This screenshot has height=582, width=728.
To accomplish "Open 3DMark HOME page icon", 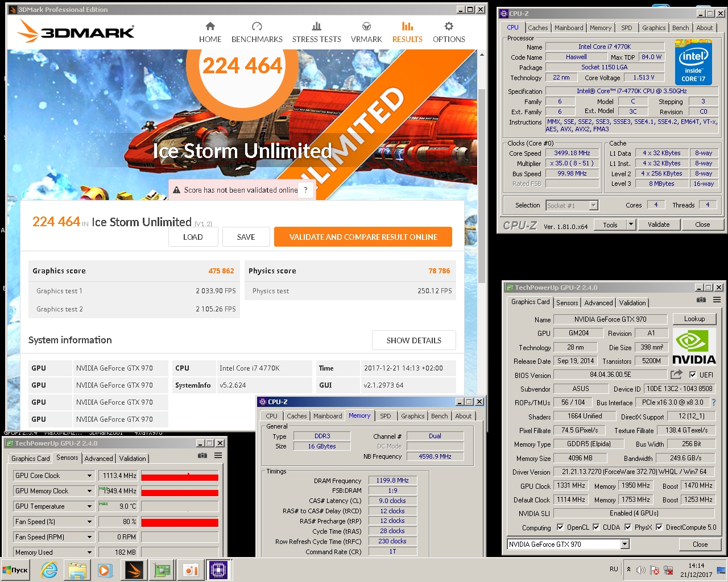I will (x=210, y=26).
